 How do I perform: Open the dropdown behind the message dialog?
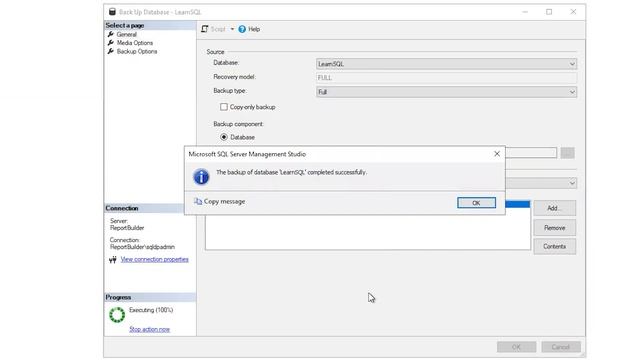(x=572, y=183)
